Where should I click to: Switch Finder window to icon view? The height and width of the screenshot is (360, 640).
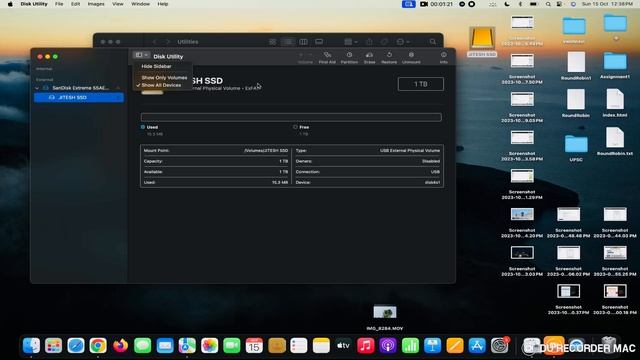273,42
